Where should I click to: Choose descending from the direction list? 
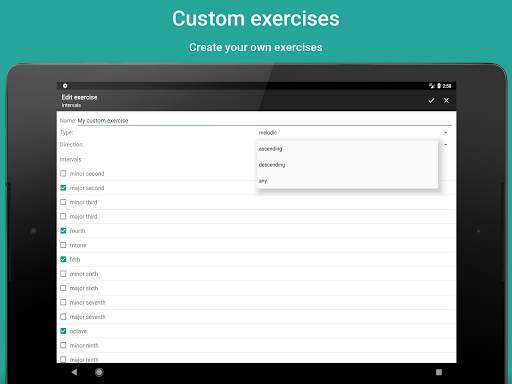347,165
